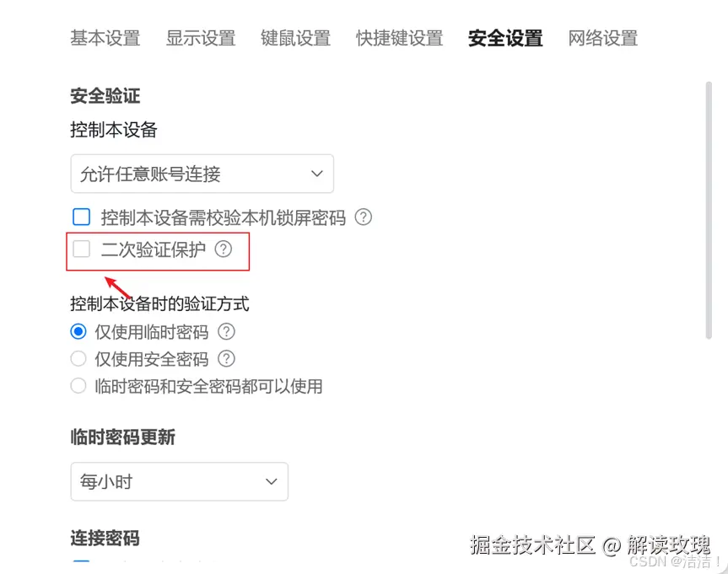This screenshot has height=574, width=728.
Task: Switch to the 显示设置 tab
Action: click(200, 38)
